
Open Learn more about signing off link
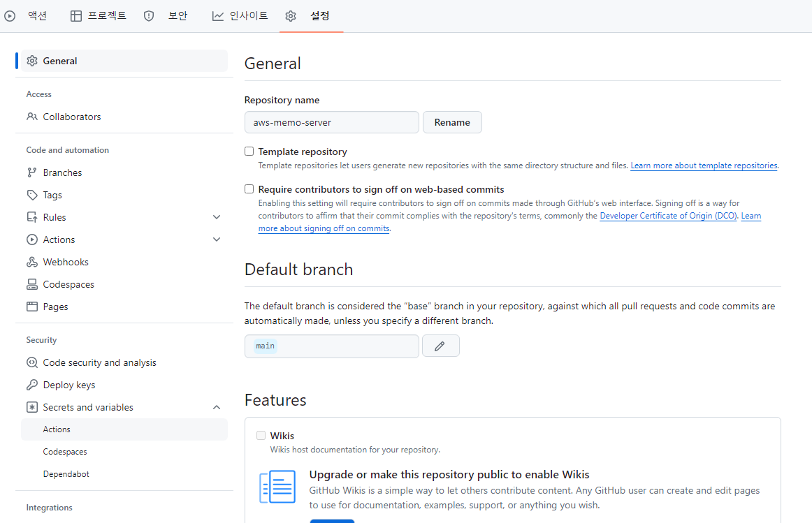click(x=324, y=228)
